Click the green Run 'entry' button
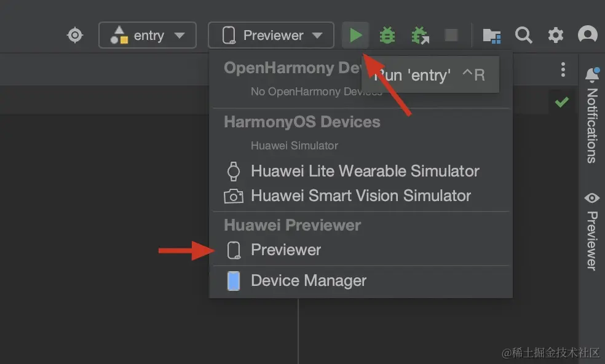 pos(355,35)
